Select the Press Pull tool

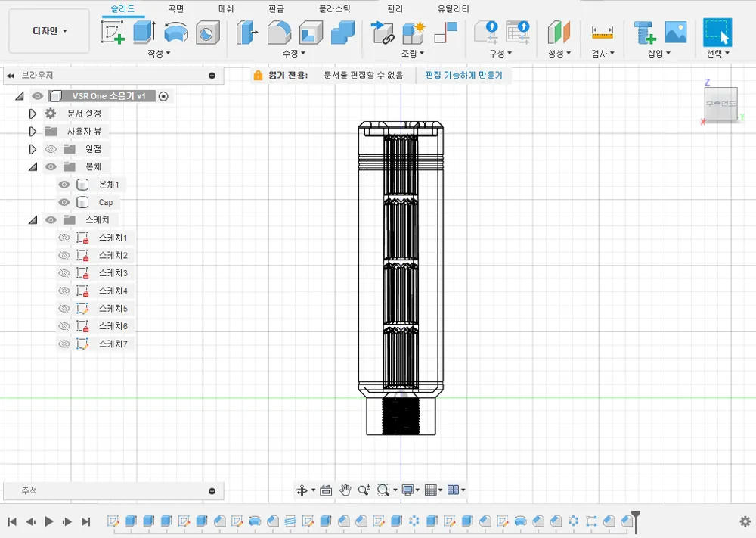click(247, 33)
